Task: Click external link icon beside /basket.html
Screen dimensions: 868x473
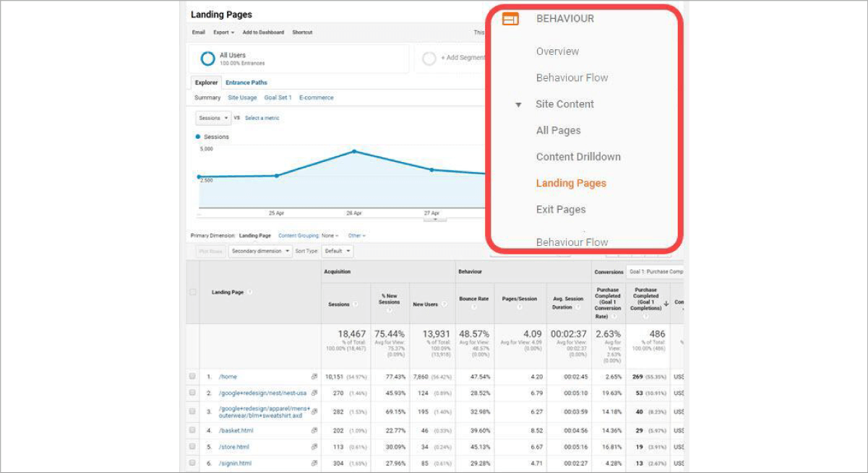Action: point(314,430)
